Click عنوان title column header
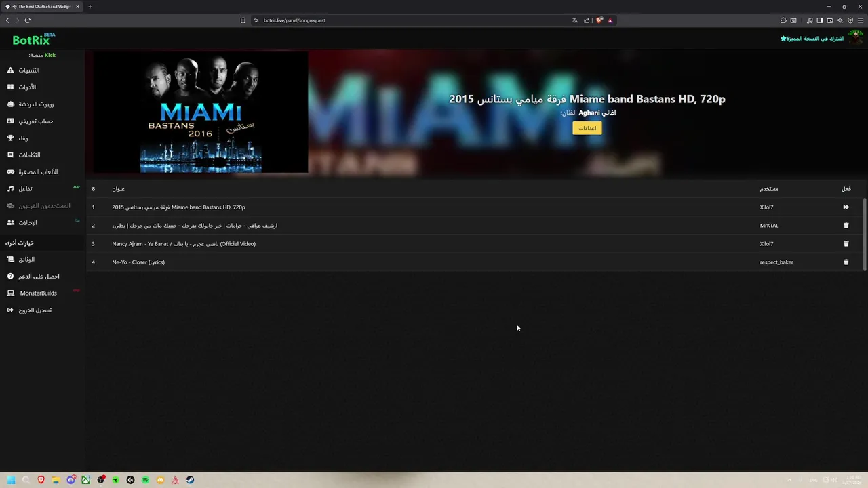868x488 pixels. tap(119, 189)
